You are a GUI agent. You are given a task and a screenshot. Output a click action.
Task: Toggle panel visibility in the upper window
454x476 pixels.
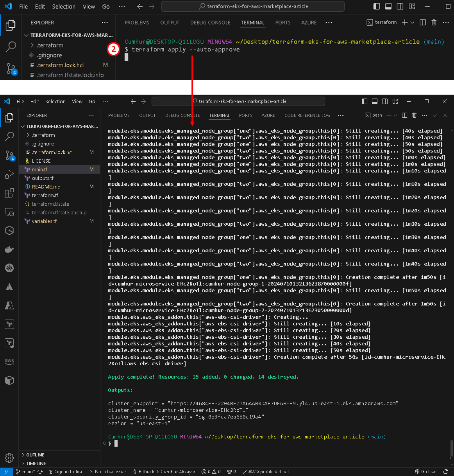388,6
